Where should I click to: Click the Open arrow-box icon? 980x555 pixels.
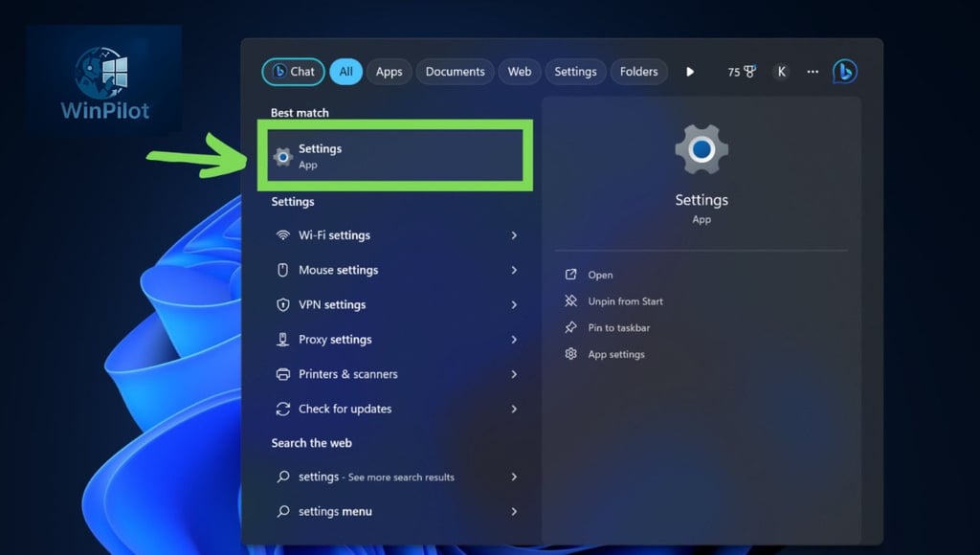570,275
